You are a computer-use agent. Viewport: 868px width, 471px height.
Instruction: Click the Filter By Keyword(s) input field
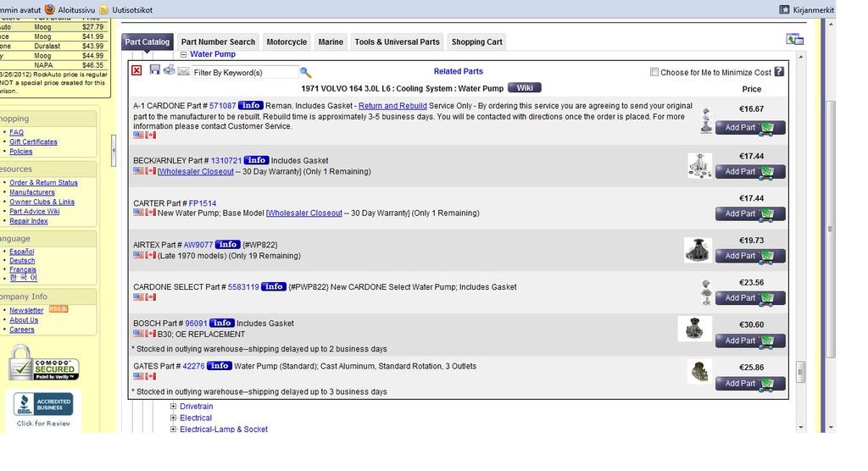click(x=244, y=73)
